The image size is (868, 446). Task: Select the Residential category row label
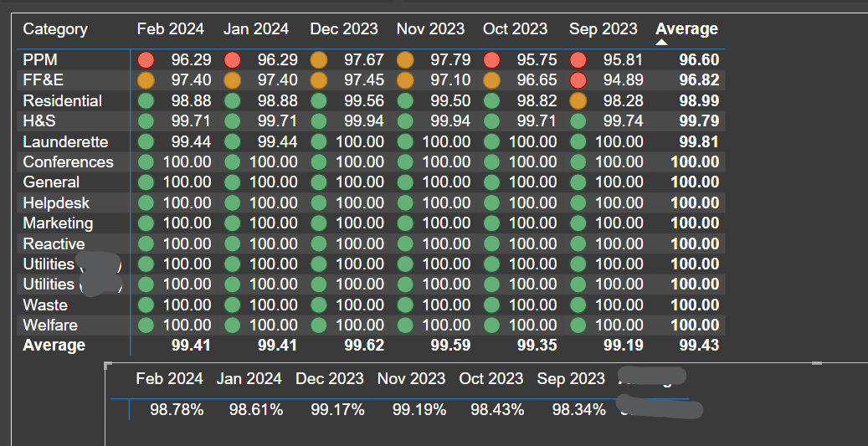pos(63,100)
